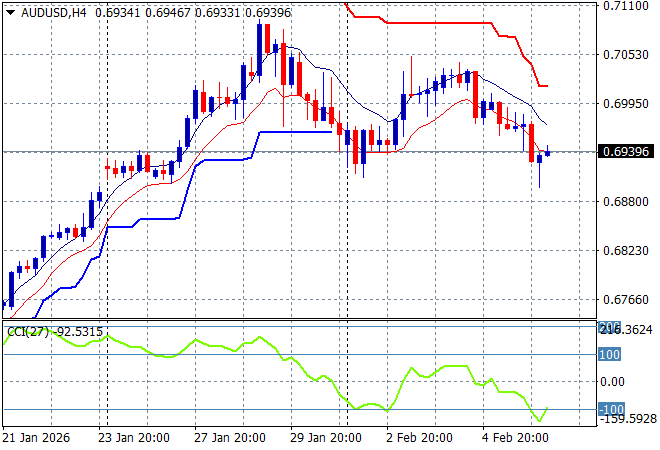Click the 0.70530 price axis label
The width and height of the screenshot is (660, 450).
626,55
